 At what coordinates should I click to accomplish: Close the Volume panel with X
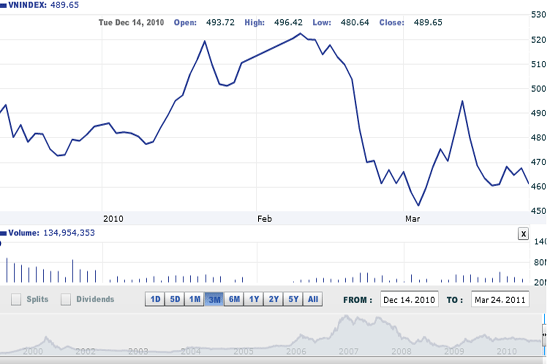pos(523,234)
